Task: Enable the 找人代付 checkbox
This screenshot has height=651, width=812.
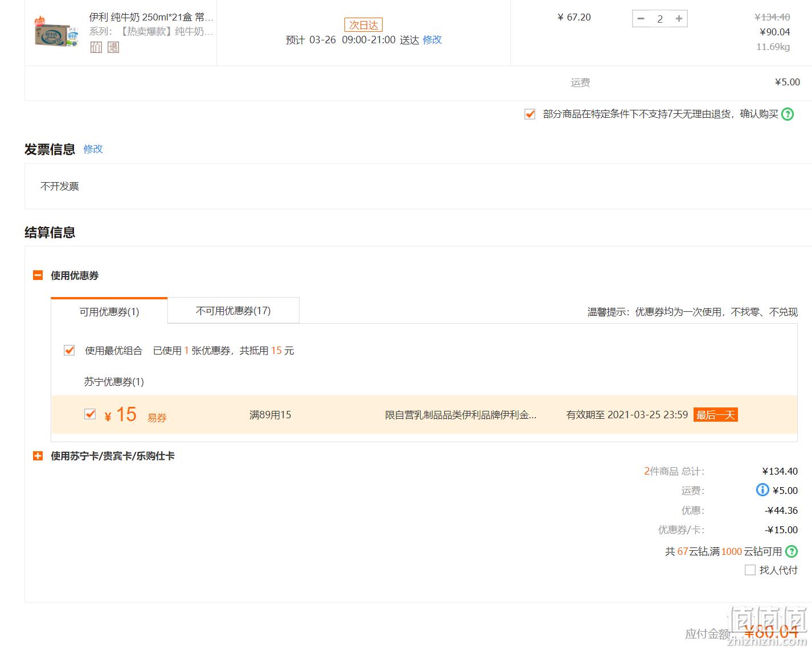Action: click(x=750, y=570)
